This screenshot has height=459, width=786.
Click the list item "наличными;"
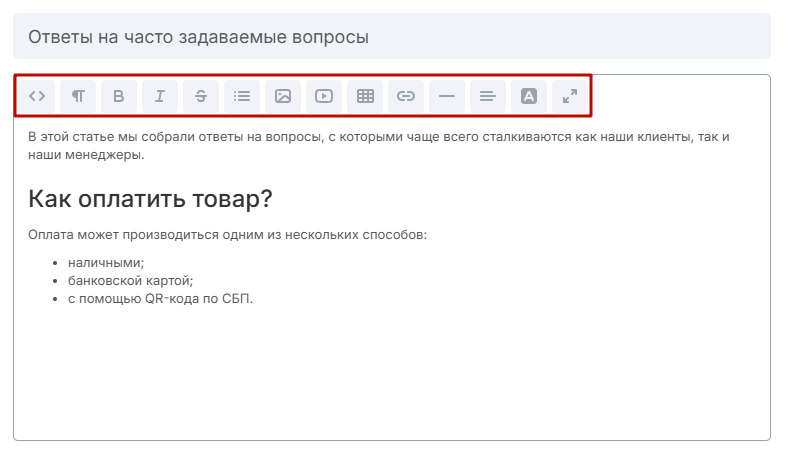(106, 263)
